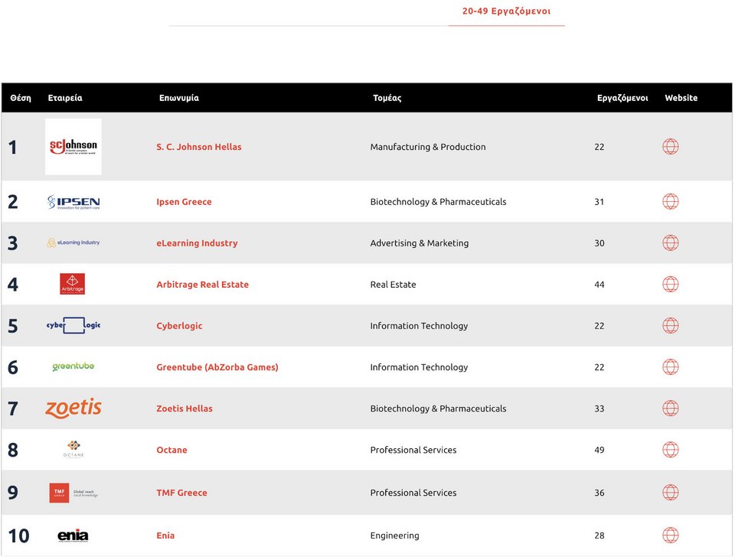The width and height of the screenshot is (735, 560).
Task: Open the Octane company link
Action: point(171,450)
